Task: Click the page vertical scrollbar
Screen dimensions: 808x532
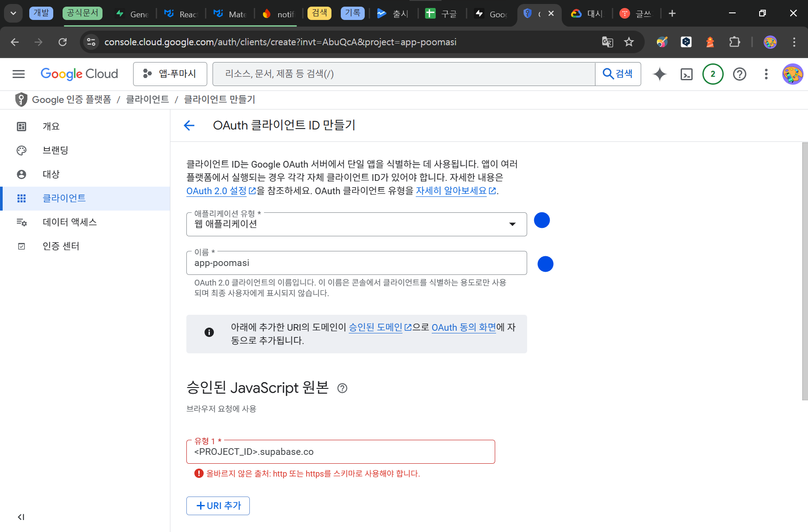Action: [x=805, y=271]
